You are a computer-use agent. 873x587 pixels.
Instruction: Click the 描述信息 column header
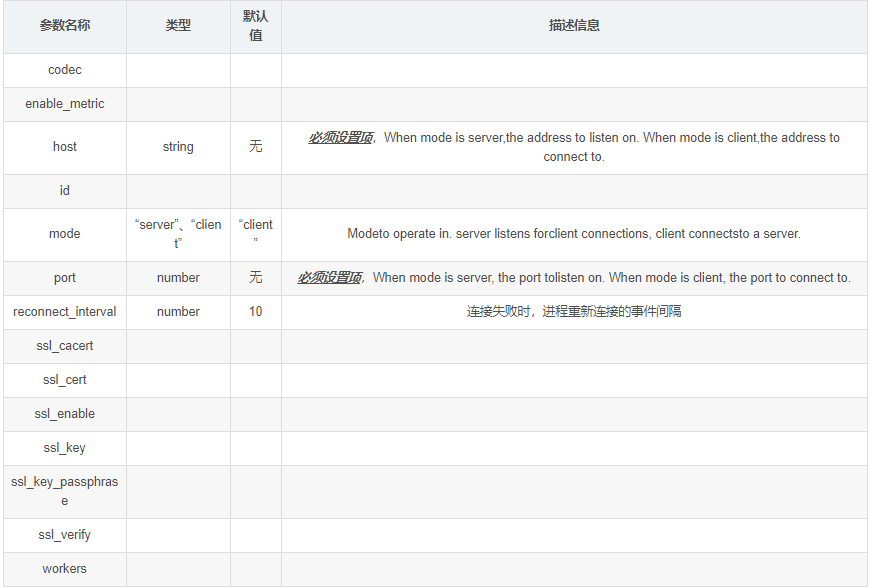(574, 26)
